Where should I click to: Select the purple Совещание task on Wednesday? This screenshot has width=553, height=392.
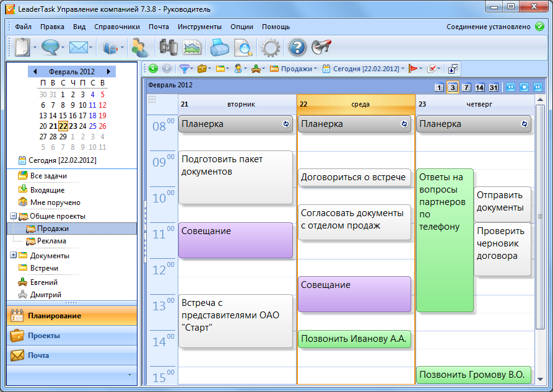point(354,294)
